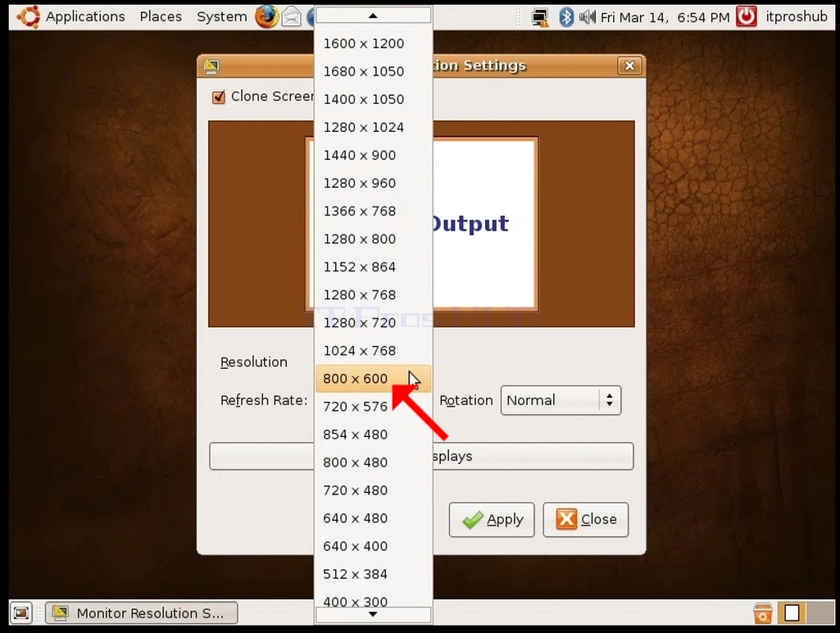Viewport: 840px width, 633px height.
Task: Choose 640 x 480 resolution
Action: pos(373,517)
